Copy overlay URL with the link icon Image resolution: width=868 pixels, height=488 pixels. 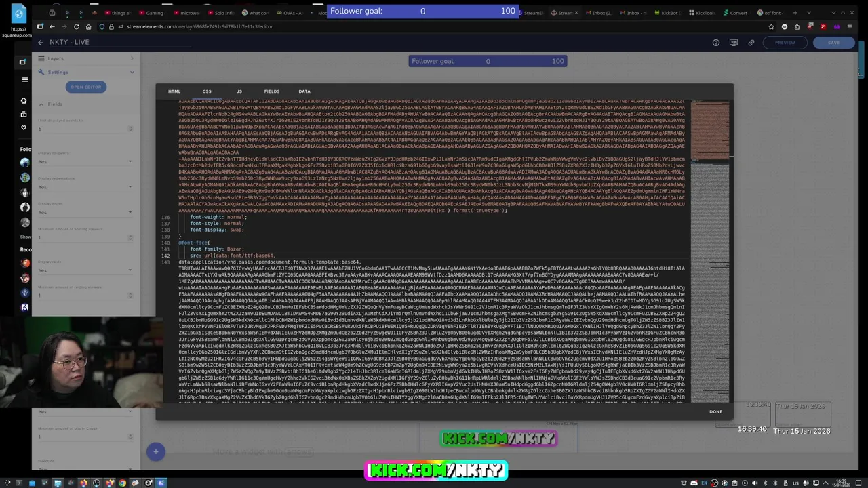point(751,42)
